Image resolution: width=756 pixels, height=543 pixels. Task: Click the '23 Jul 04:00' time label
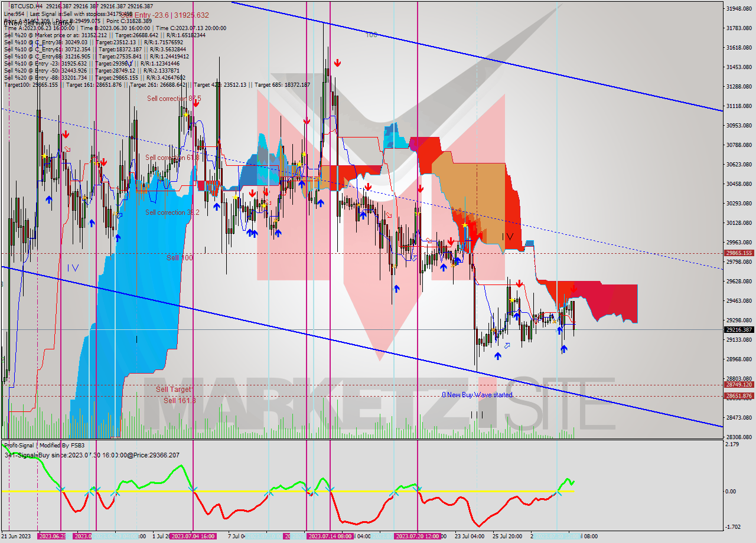click(x=470, y=536)
